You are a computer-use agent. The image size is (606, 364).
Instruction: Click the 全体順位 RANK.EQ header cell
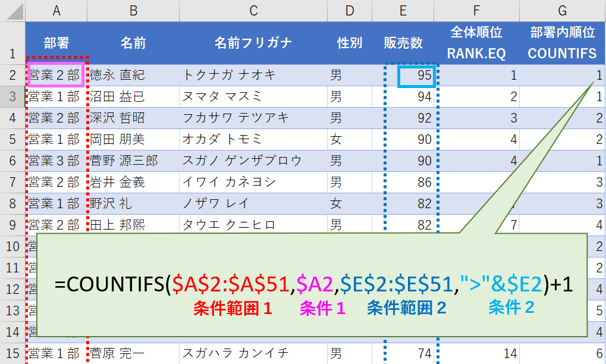pyautogui.click(x=475, y=42)
